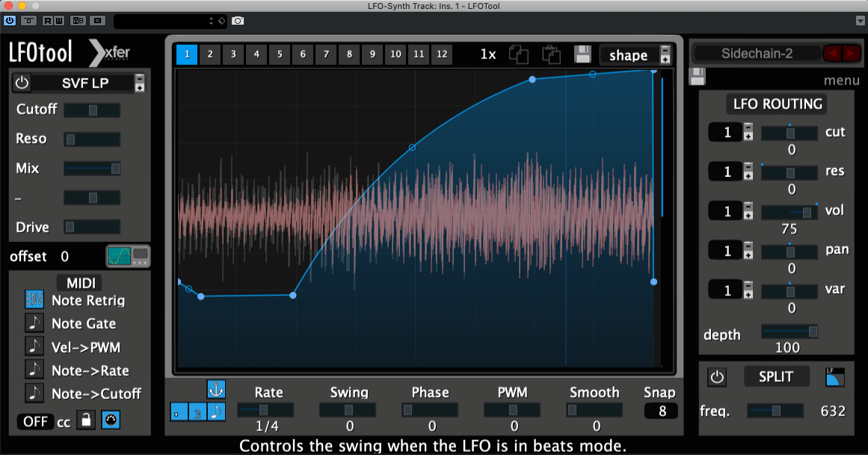Click the 1x speed multiplier

point(487,55)
